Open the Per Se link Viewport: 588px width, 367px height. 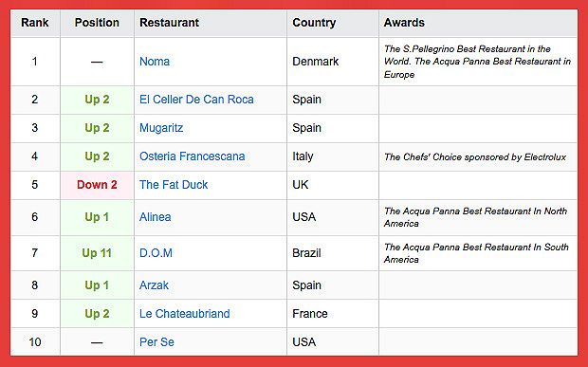(x=156, y=342)
